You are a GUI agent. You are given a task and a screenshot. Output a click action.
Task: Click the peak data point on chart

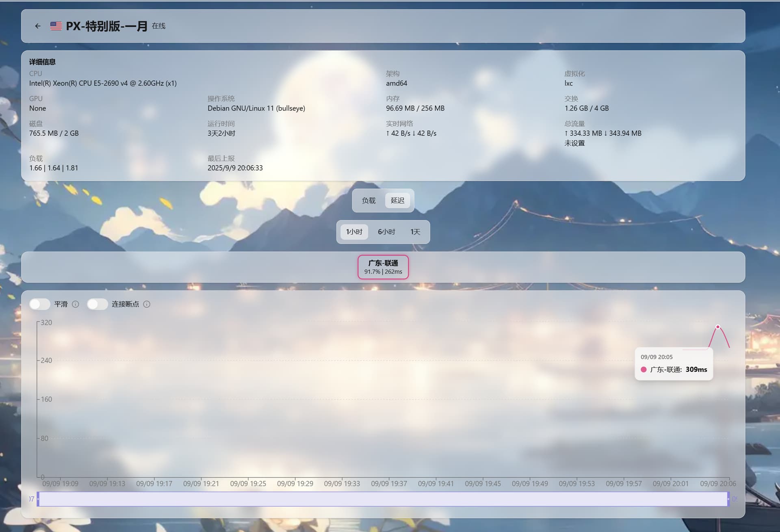(x=718, y=327)
